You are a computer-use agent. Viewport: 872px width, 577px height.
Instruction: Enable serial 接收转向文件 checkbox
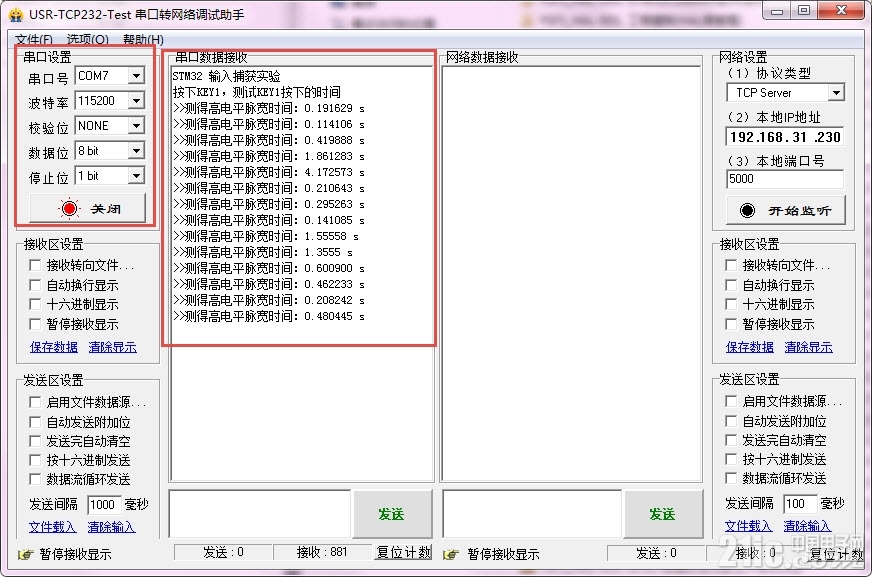tap(35, 265)
